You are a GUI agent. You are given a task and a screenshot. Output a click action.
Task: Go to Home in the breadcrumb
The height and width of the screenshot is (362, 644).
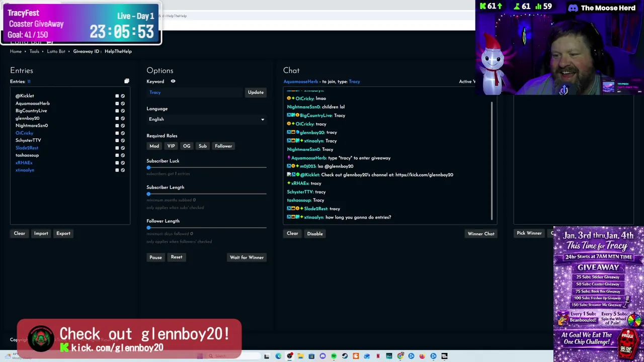pos(16,51)
